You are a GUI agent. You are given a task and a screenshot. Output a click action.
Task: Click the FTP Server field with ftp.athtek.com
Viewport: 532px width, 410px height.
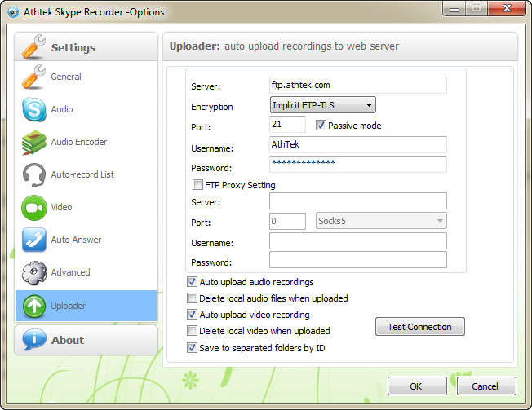pyautogui.click(x=358, y=85)
